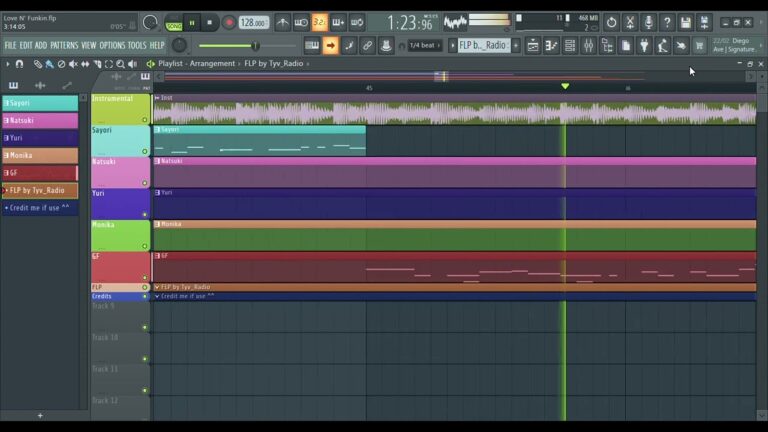Open the Browser panel icon
This screenshot has height=432, width=768.
607,46
